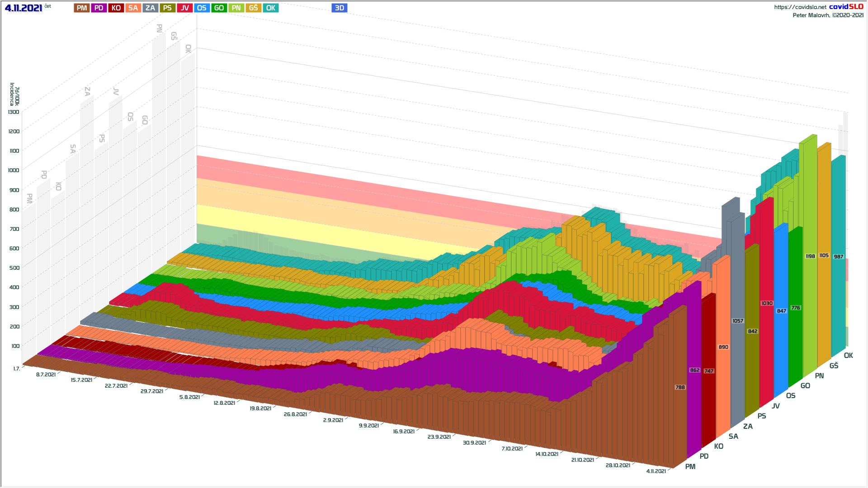Click the 1057 value label on ZA bar
This screenshot has height=488, width=868.
click(x=737, y=321)
